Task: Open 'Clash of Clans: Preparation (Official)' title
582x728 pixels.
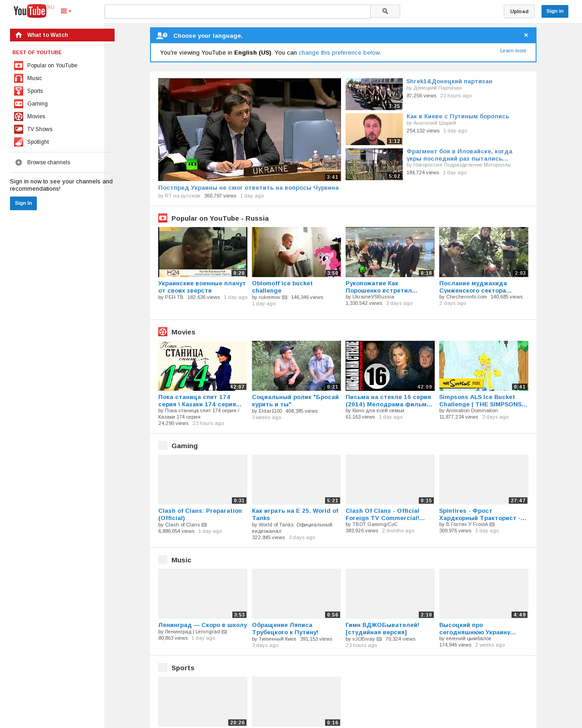Action: point(200,515)
